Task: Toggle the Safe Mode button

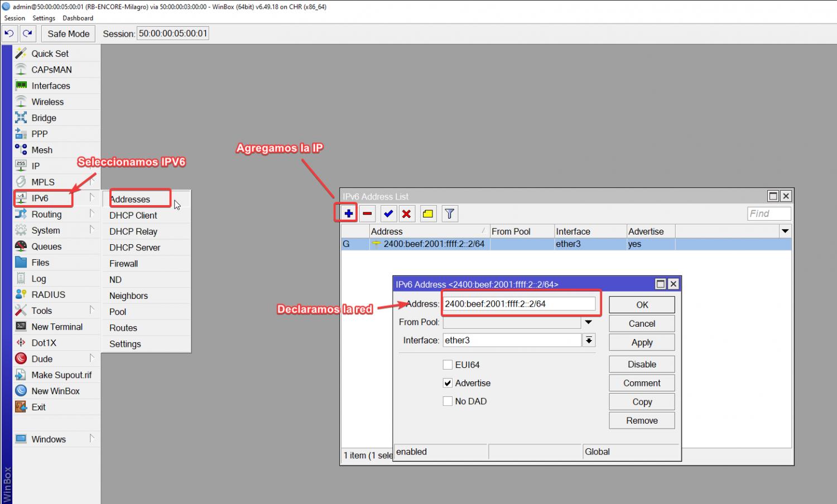Action: 68,33
